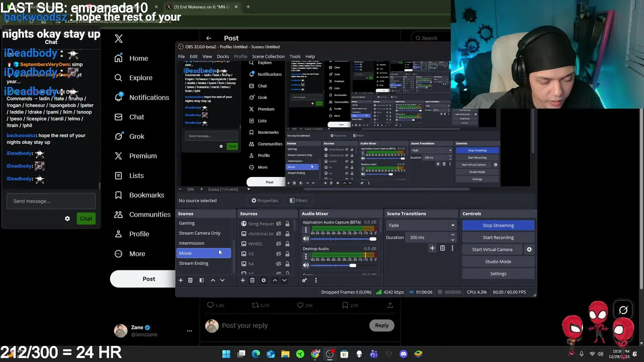Image resolution: width=644 pixels, height=362 pixels.
Task: Open source properties gear in Sources toolbar
Action: point(263,280)
